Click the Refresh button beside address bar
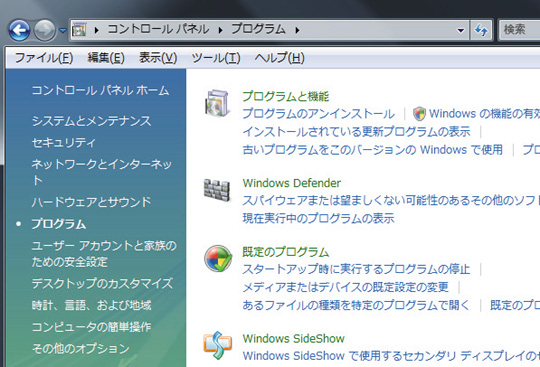The height and width of the screenshot is (367, 540). point(481,30)
